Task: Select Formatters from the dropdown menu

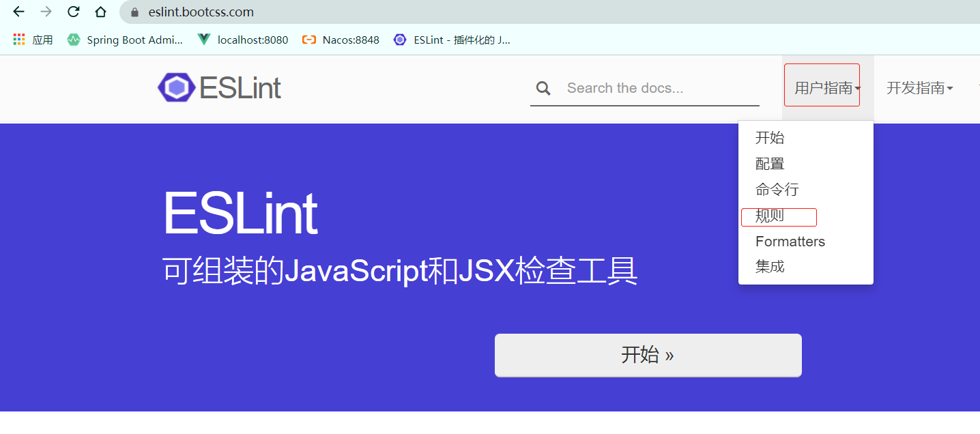Action: [790, 242]
